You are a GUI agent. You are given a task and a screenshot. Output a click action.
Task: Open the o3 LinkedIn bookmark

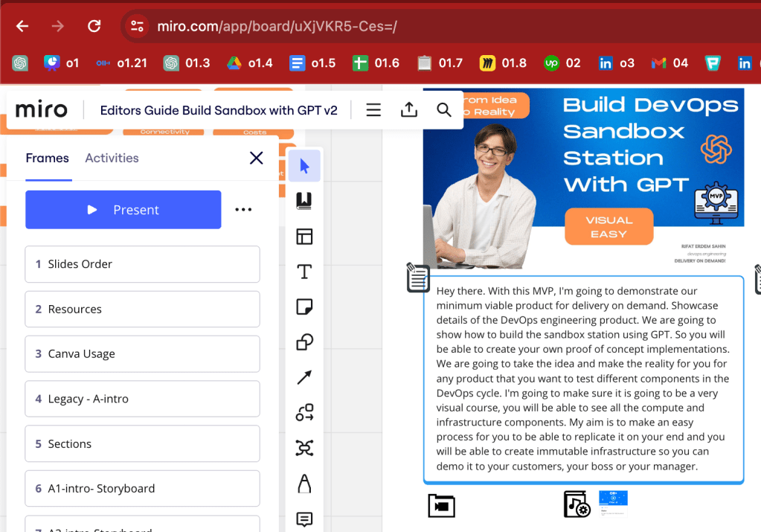coord(617,63)
